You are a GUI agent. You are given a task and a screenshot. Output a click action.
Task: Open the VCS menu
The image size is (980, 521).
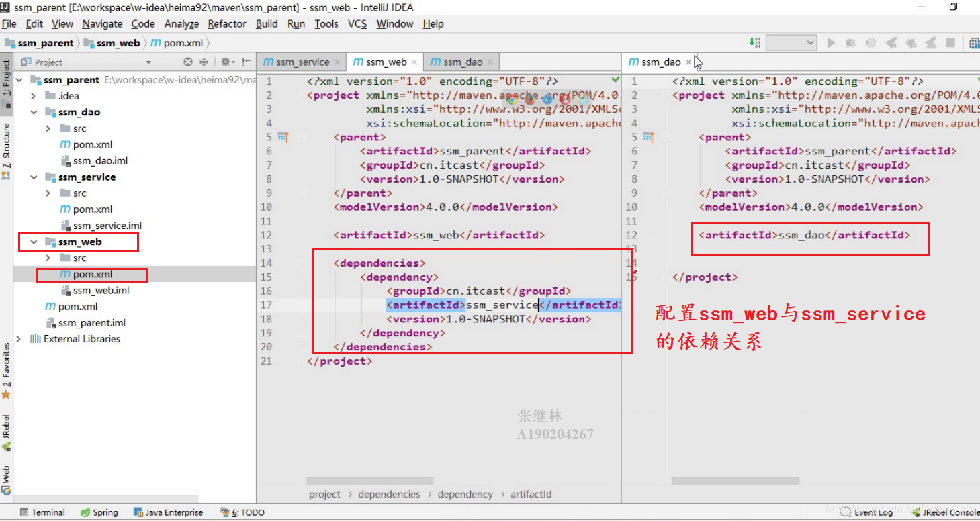click(x=357, y=23)
